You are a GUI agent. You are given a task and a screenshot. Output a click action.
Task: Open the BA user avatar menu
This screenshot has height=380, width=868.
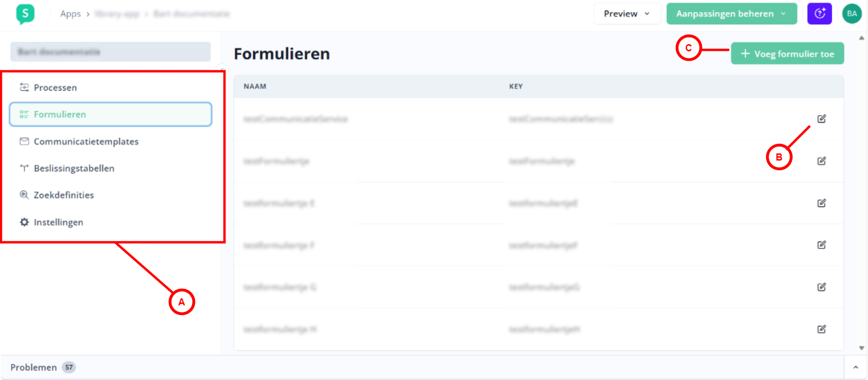[x=851, y=14]
